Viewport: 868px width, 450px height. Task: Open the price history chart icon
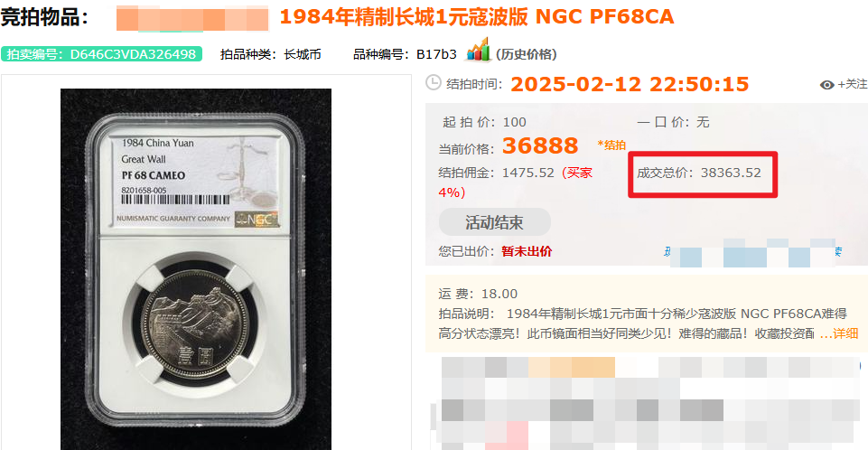click(x=479, y=50)
